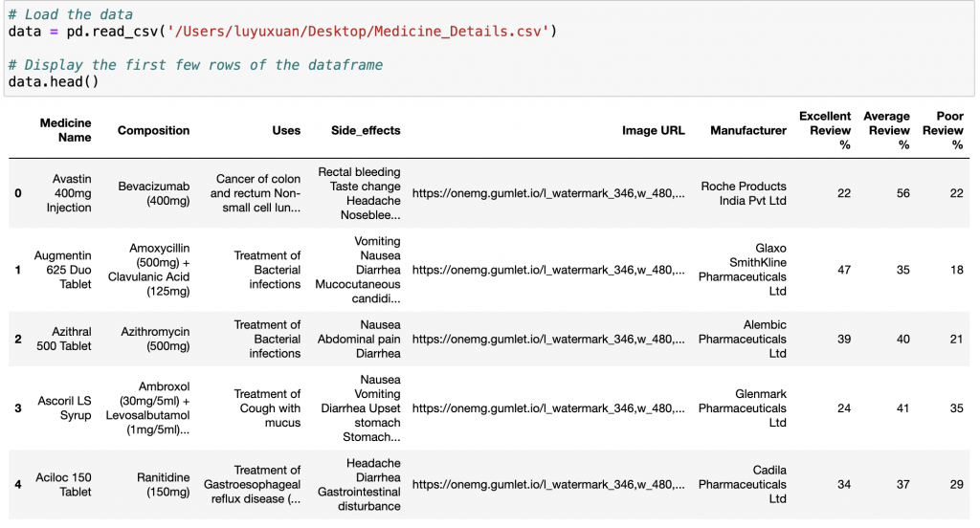Viewport: 980px width, 528px height.
Task: Click the Augmentin 625 Duo Tablet cell
Action: pyautogui.click(x=63, y=270)
